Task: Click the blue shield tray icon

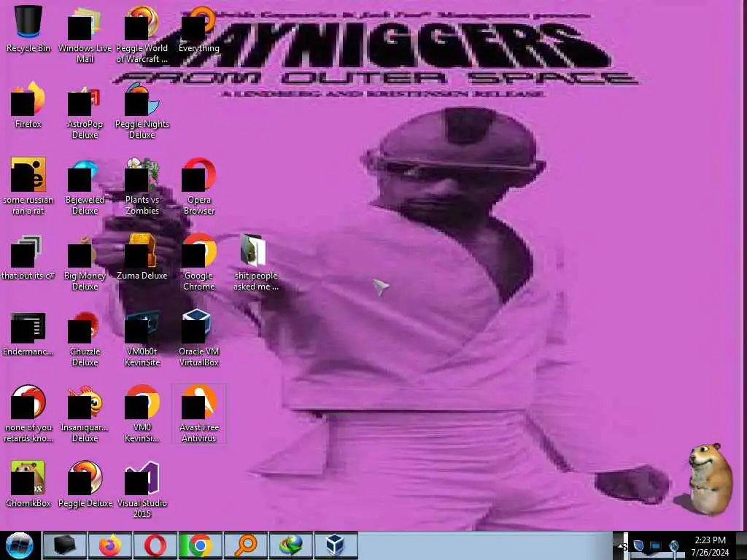Action: pyautogui.click(x=638, y=546)
